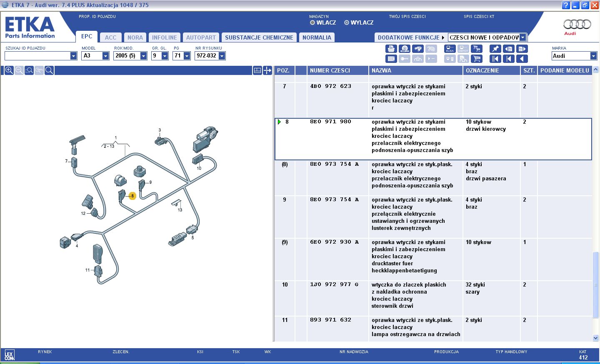600x364 pixels.
Task: Click the parts list scrollbar down arrow
Action: [595, 338]
